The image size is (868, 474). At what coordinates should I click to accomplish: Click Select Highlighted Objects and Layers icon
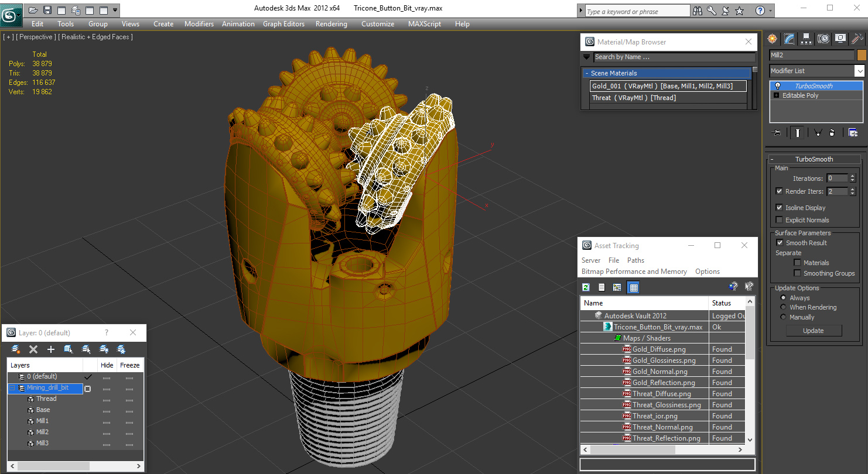click(69, 349)
